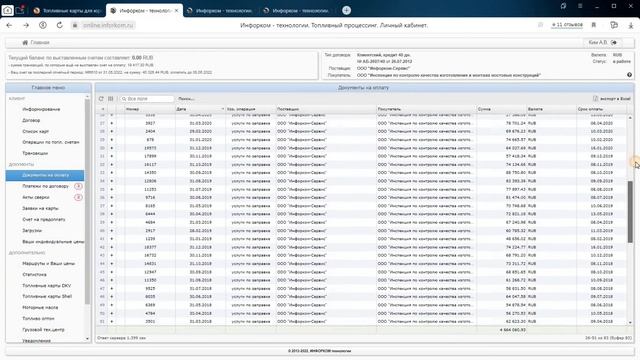Open Счет на предоплату menu item

coord(44,220)
